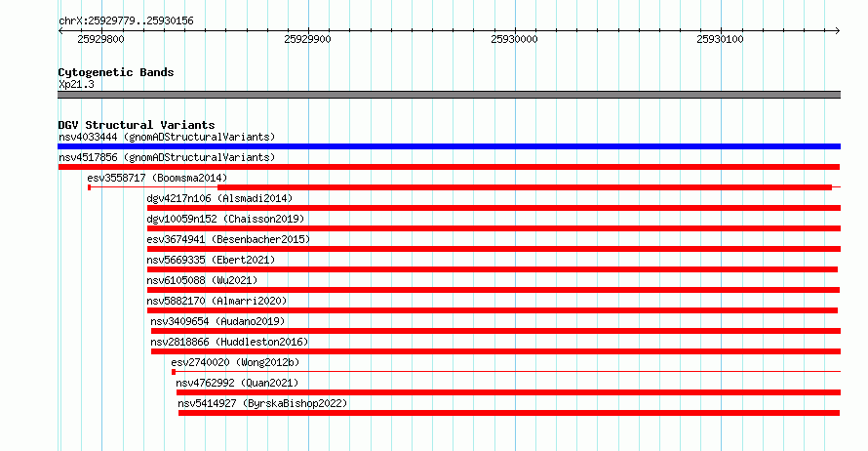Select the dgv4217n106 Alsmadi2014 red bar
Viewport: 868px width, 451px height.
(493, 208)
